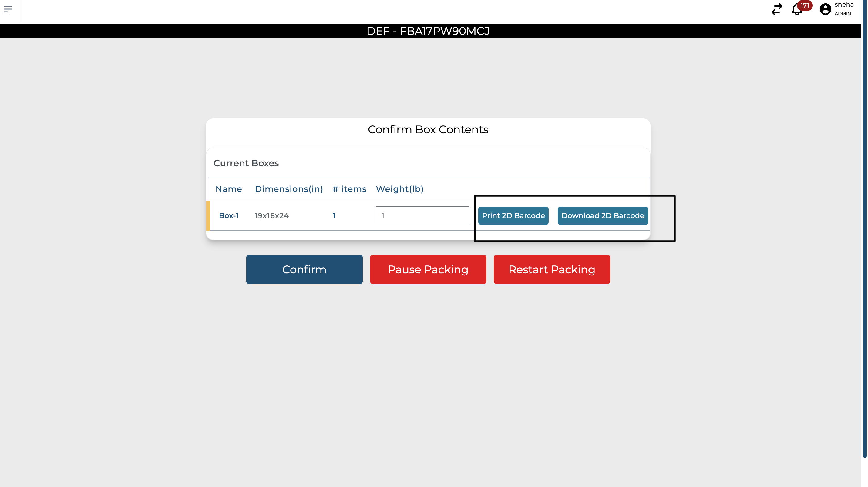Click the 19x16x24 dimensions cell
Viewport: 868px width, 487px height.
click(271, 215)
